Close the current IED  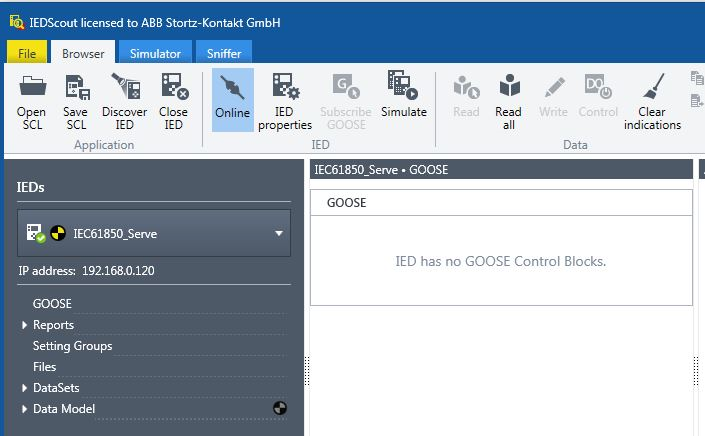(174, 102)
